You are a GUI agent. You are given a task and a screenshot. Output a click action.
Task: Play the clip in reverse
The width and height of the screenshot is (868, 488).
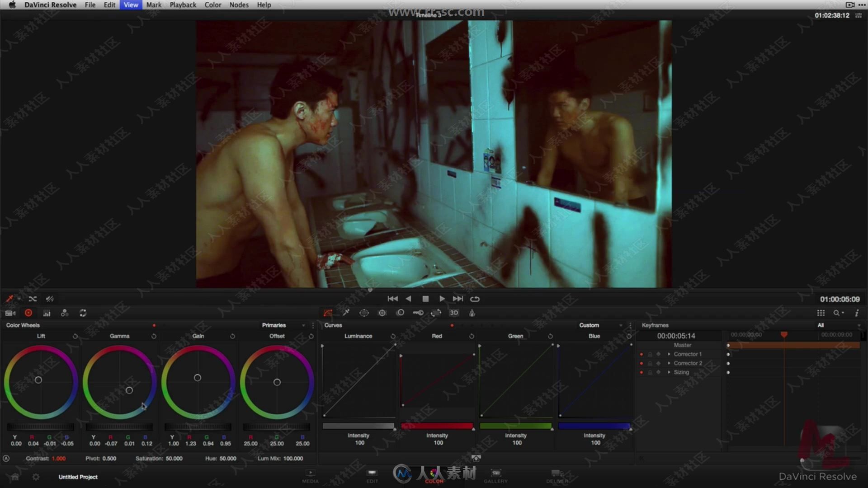coord(409,299)
